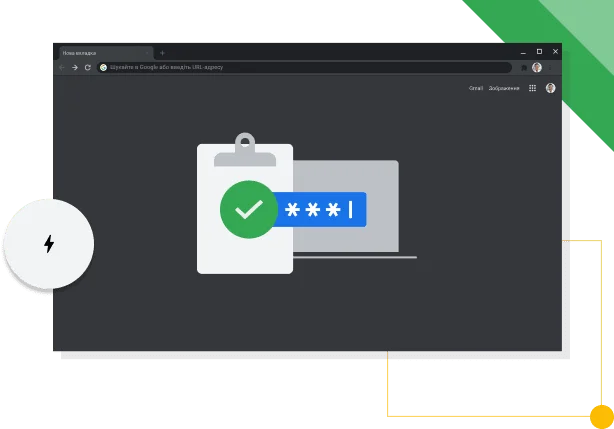Viewport: 614px width, 429px height.
Task: Reload the current page
Action: tap(88, 67)
